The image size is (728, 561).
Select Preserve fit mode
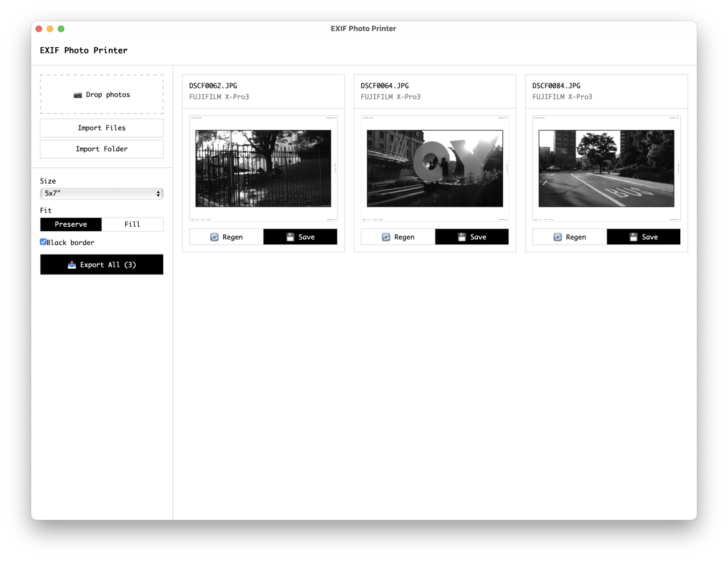[71, 224]
